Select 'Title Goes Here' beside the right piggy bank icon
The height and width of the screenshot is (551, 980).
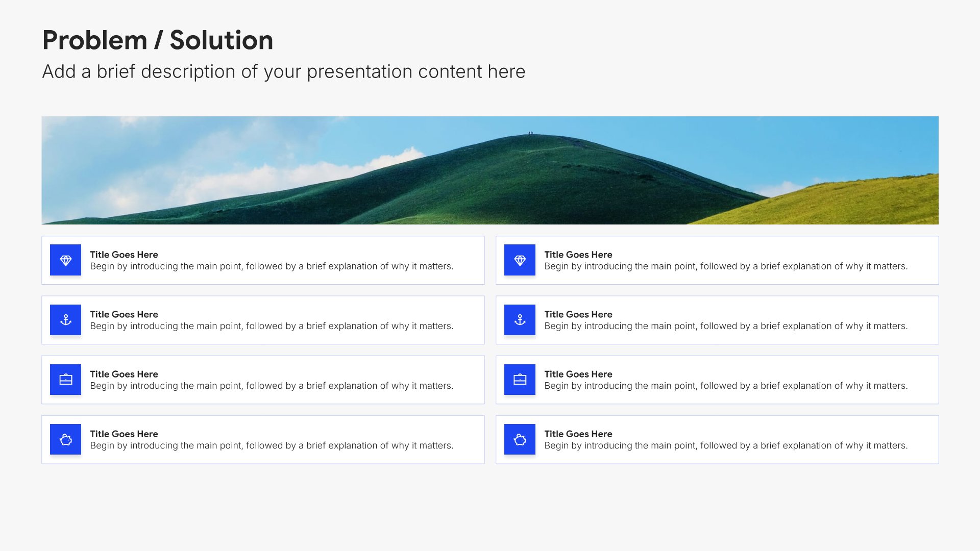[x=578, y=434]
